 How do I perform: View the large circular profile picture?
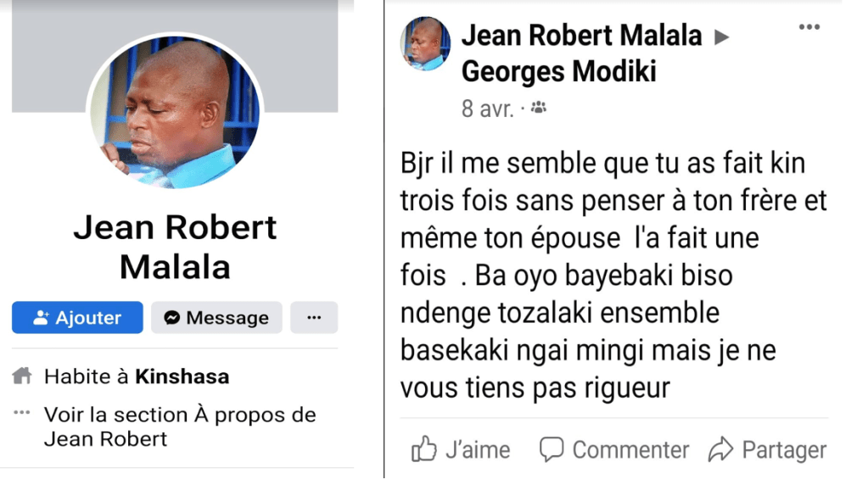(176, 115)
